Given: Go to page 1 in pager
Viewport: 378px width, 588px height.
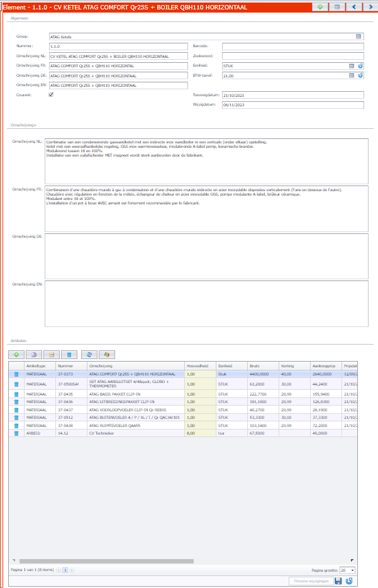Looking at the screenshot, I should (65, 570).
